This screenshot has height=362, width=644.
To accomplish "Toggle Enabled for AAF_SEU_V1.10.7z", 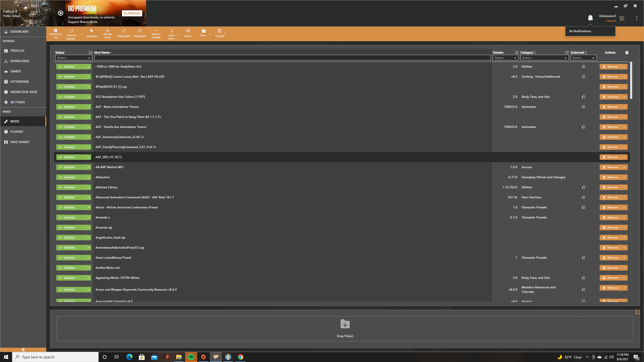I will [71, 157].
